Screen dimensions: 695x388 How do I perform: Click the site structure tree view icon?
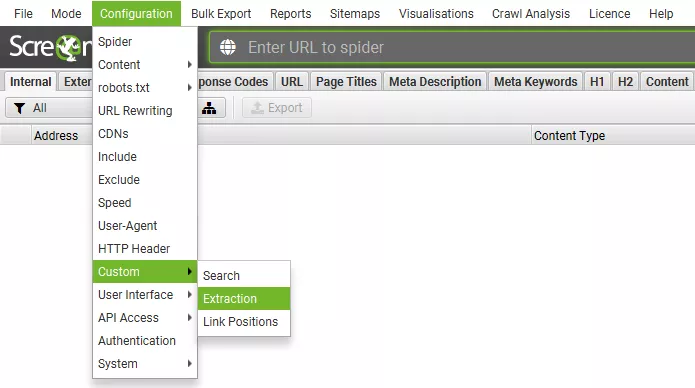(209, 108)
